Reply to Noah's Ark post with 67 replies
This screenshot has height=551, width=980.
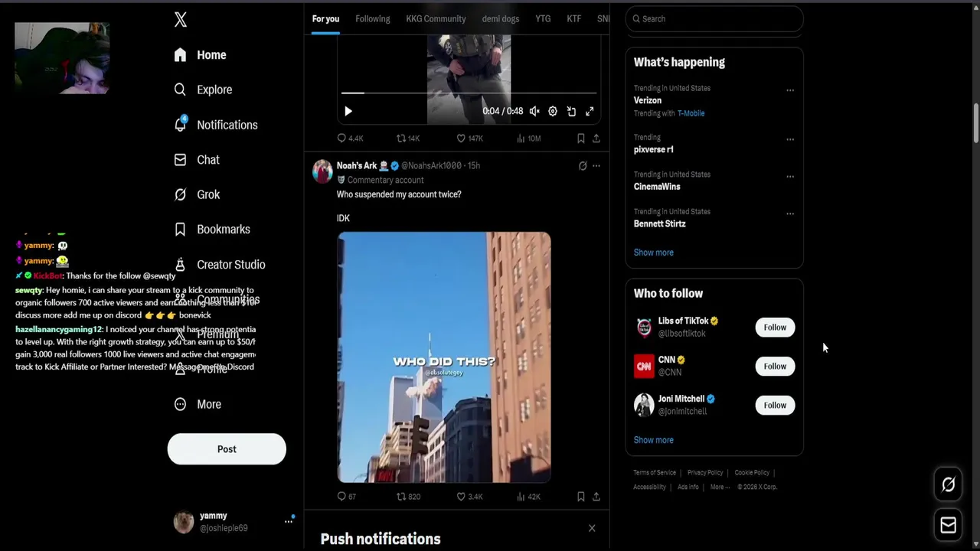(x=347, y=497)
